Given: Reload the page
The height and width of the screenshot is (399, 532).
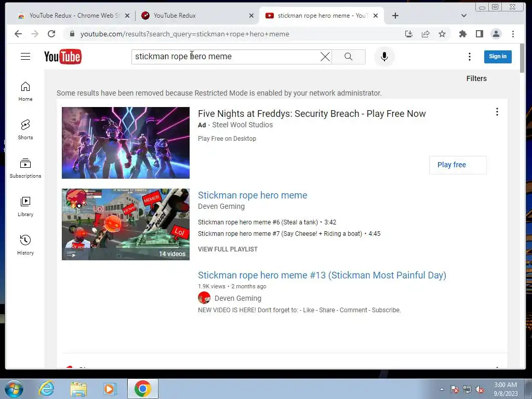Looking at the screenshot, I should (x=51, y=34).
